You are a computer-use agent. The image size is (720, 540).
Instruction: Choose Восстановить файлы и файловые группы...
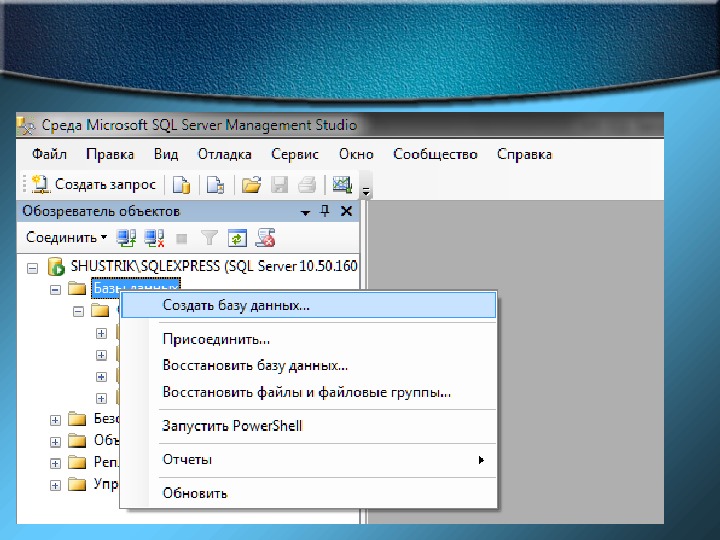pyautogui.click(x=309, y=392)
